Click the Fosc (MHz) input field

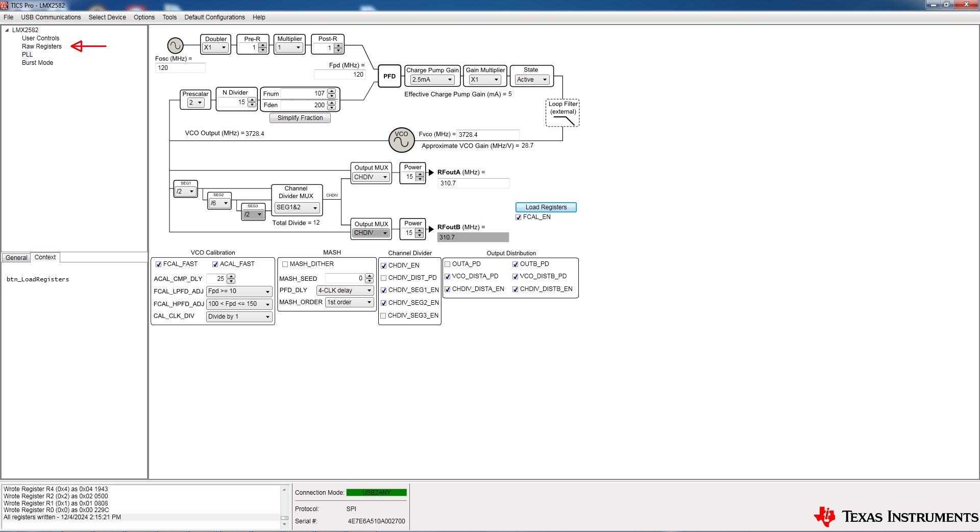pos(180,68)
